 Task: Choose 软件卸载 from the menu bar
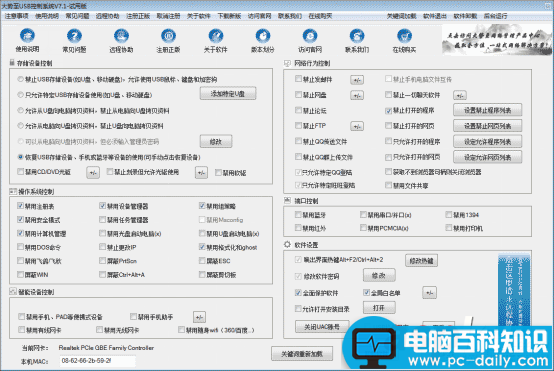tap(465, 16)
